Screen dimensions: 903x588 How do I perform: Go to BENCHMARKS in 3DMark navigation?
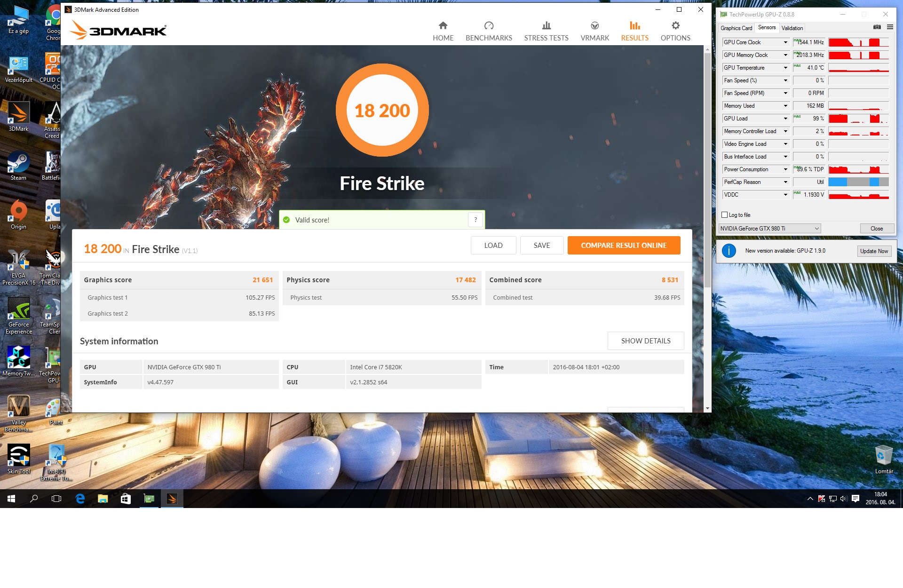pos(489,31)
